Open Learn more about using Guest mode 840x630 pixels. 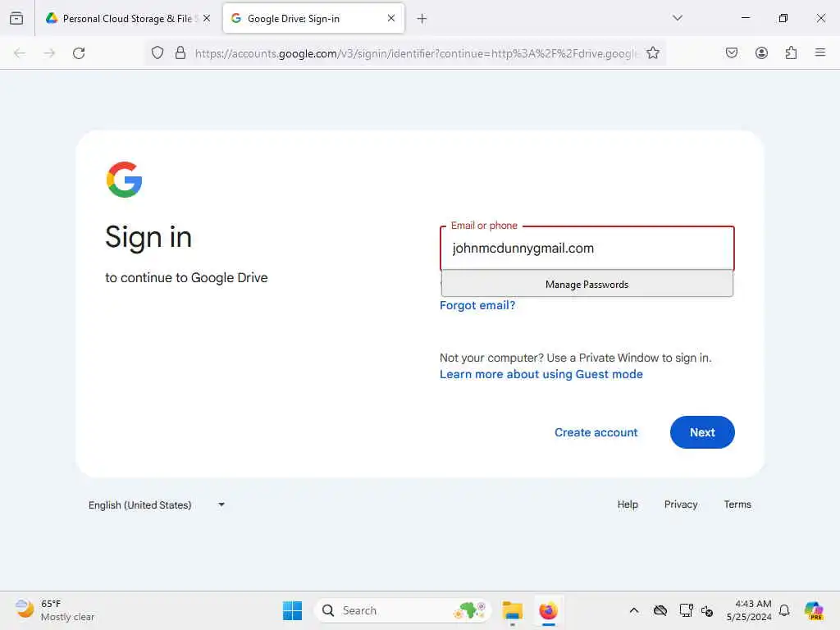click(541, 374)
